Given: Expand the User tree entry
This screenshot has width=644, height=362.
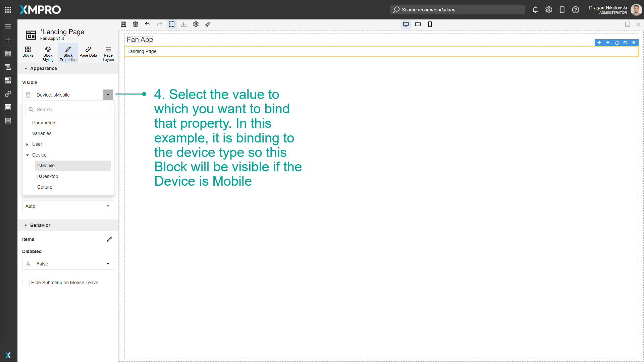Looking at the screenshot, I should tap(28, 144).
